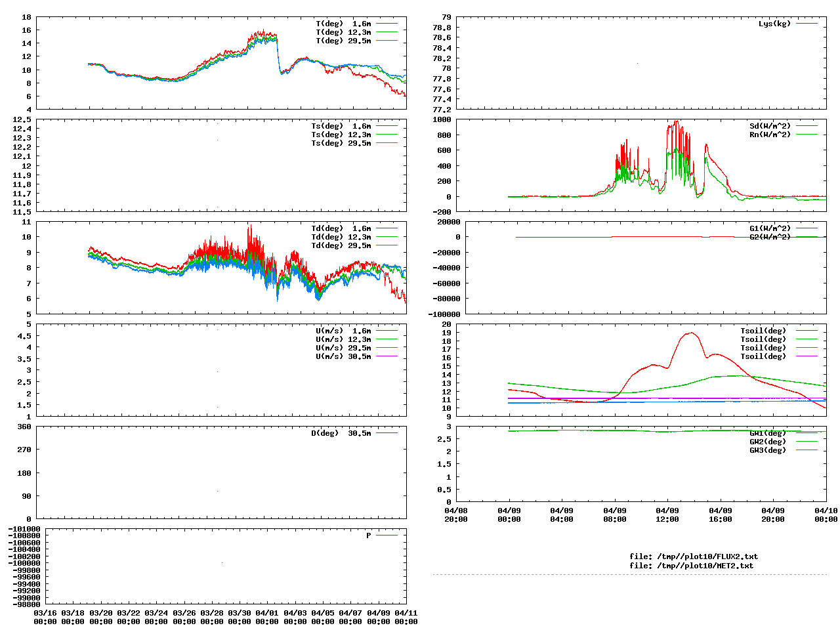This screenshot has width=840, height=630.
Task: Click the "file: /tmp//plot10/FLUX2.txt" text
Action: point(694,556)
